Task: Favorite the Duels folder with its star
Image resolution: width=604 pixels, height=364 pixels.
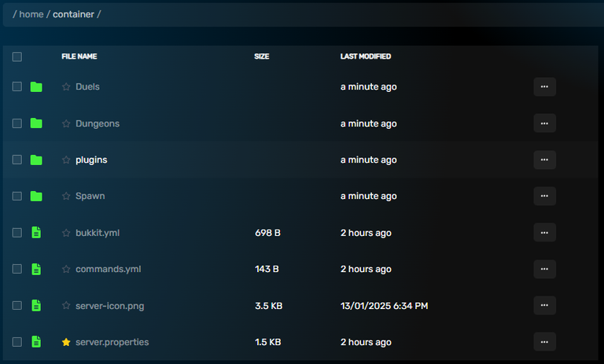Action: click(66, 86)
